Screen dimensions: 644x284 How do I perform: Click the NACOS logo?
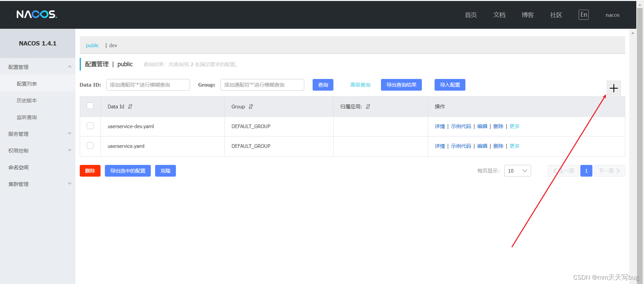click(37, 14)
